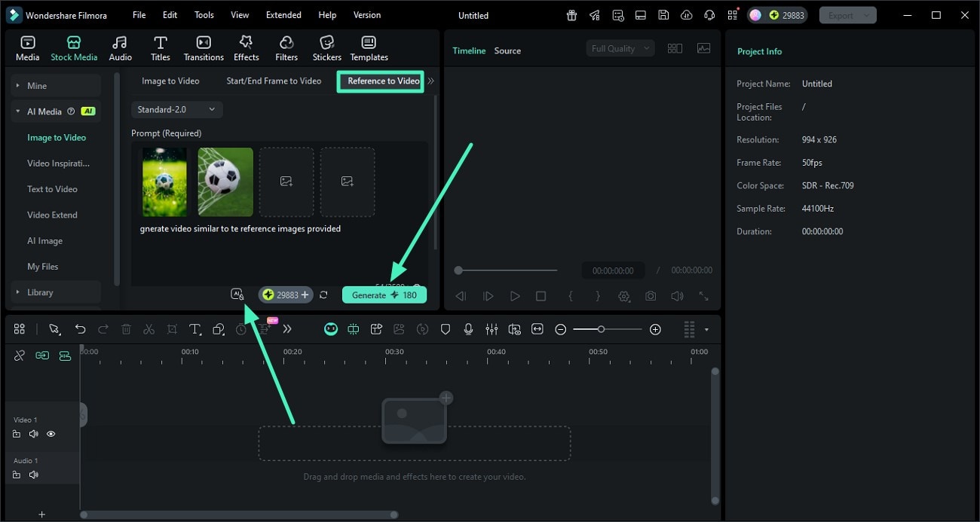
Task: Toggle Video 1 track visibility eye
Action: pos(51,434)
